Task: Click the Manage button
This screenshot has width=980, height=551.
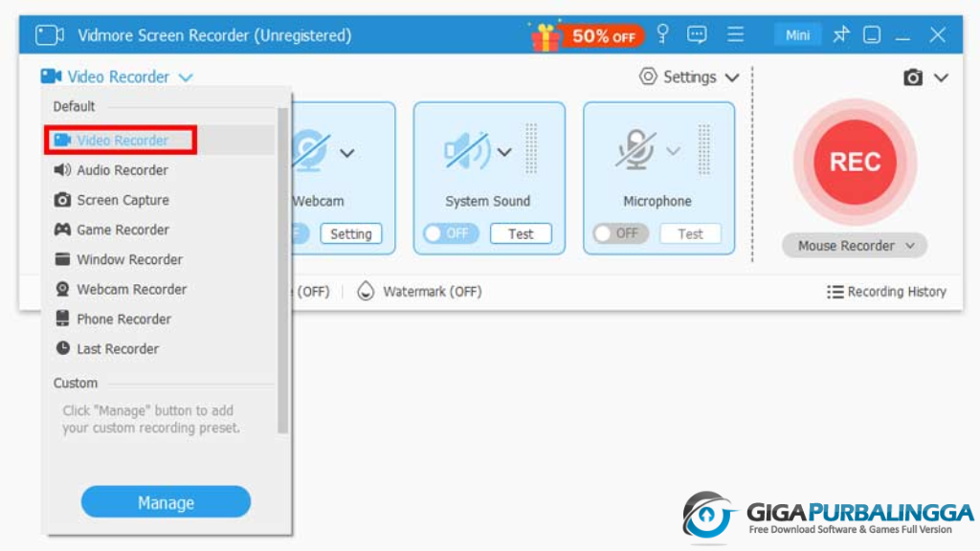Action: coord(166,501)
